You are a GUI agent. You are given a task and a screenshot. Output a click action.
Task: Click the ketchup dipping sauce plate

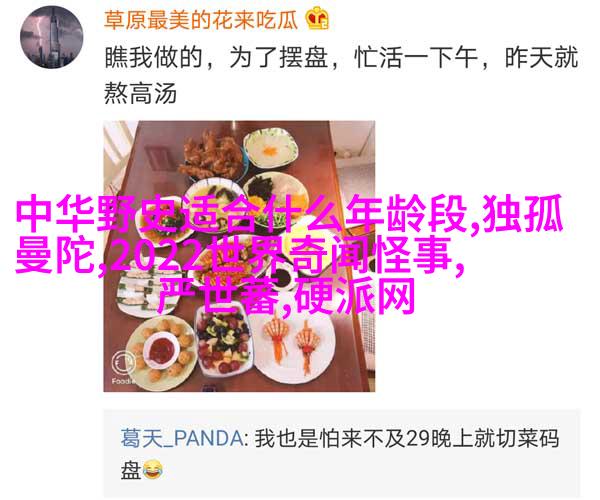(x=162, y=350)
